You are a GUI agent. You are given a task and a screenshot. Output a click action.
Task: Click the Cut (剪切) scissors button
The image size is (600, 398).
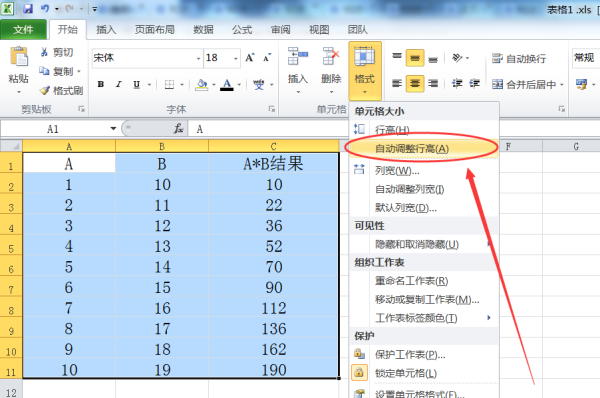click(x=56, y=52)
